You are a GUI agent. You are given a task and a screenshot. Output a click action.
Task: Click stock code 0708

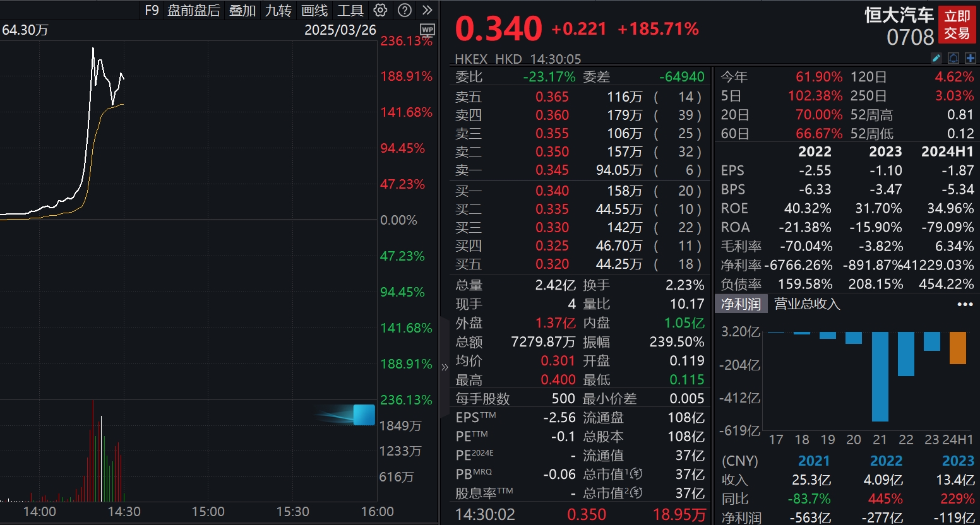910,37
